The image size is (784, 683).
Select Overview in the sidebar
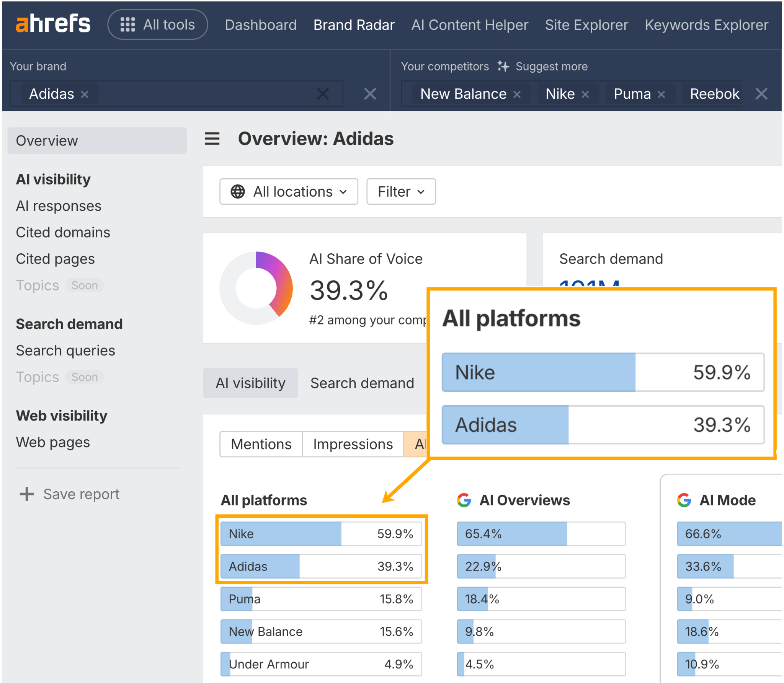[97, 140]
